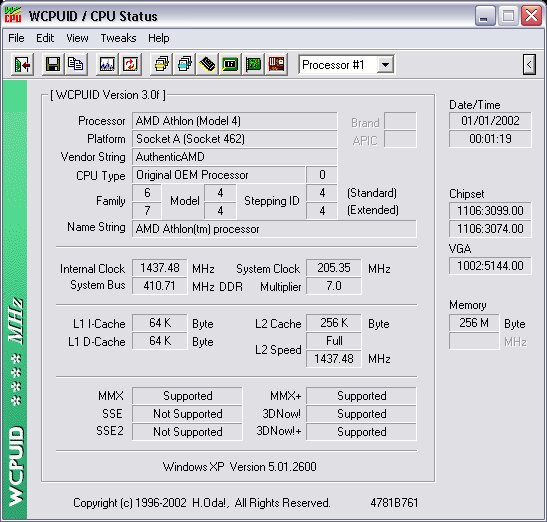Click the Internal Clock value 1437.48
The image size is (547, 522).
click(160, 268)
